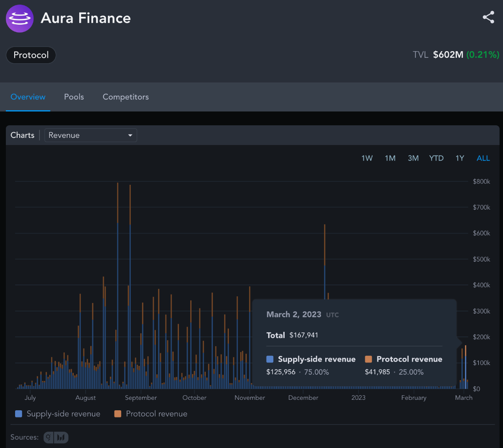Open the Revenue chart dropdown
This screenshot has height=448, width=503.
coord(91,135)
